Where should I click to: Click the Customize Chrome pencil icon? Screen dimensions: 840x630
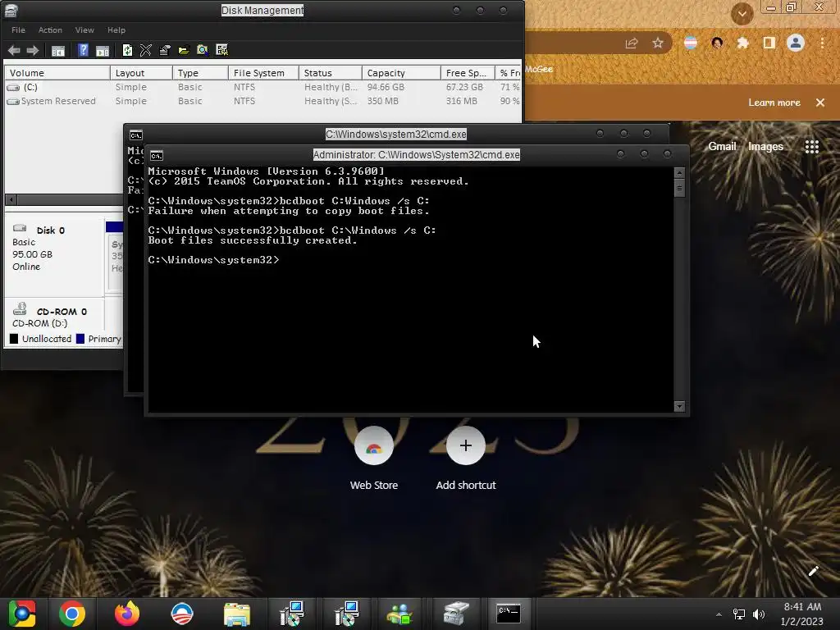point(813,571)
